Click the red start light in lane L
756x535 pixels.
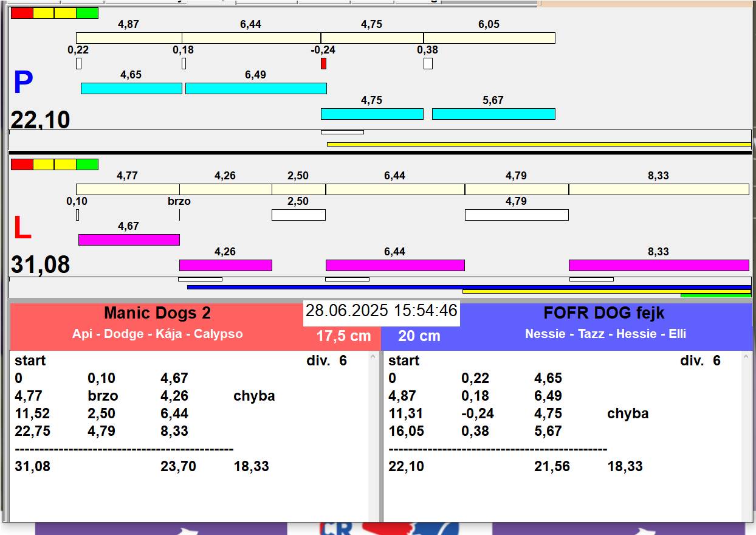click(x=22, y=164)
